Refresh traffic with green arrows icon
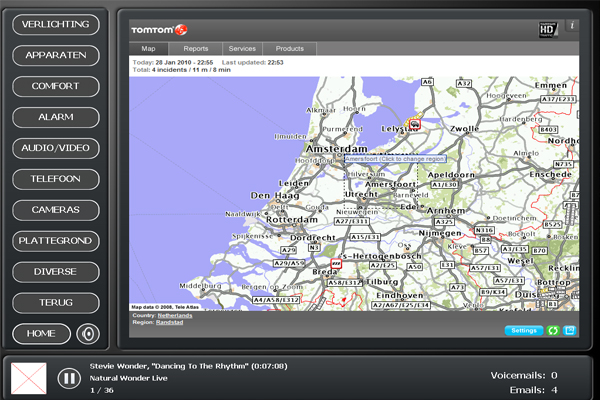Screen dimensions: 600x400 click(x=553, y=330)
